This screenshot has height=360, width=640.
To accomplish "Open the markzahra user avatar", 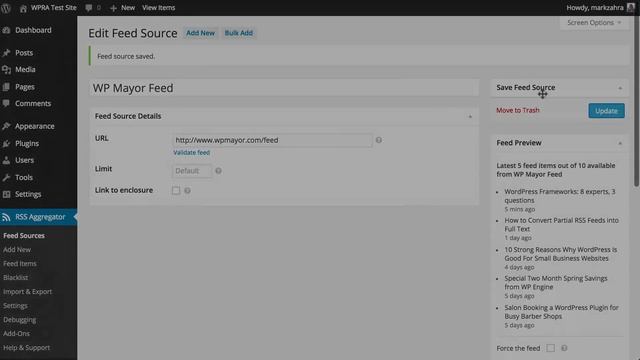I will click(x=631, y=8).
